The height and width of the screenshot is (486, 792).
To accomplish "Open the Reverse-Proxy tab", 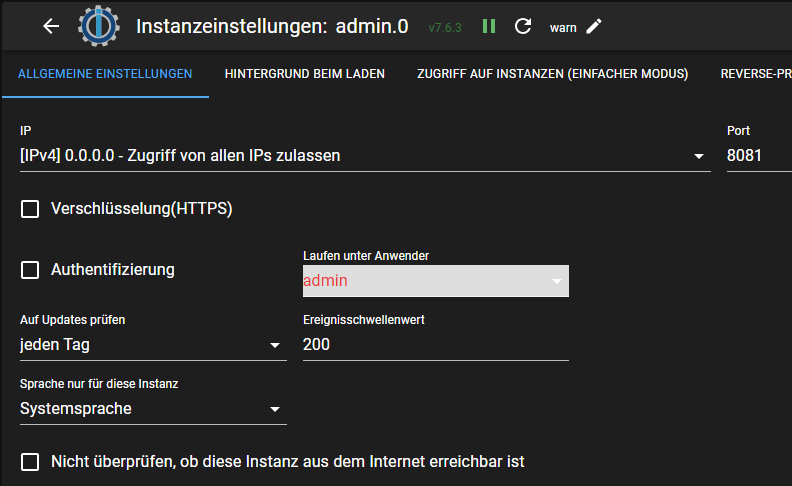I will (x=755, y=74).
